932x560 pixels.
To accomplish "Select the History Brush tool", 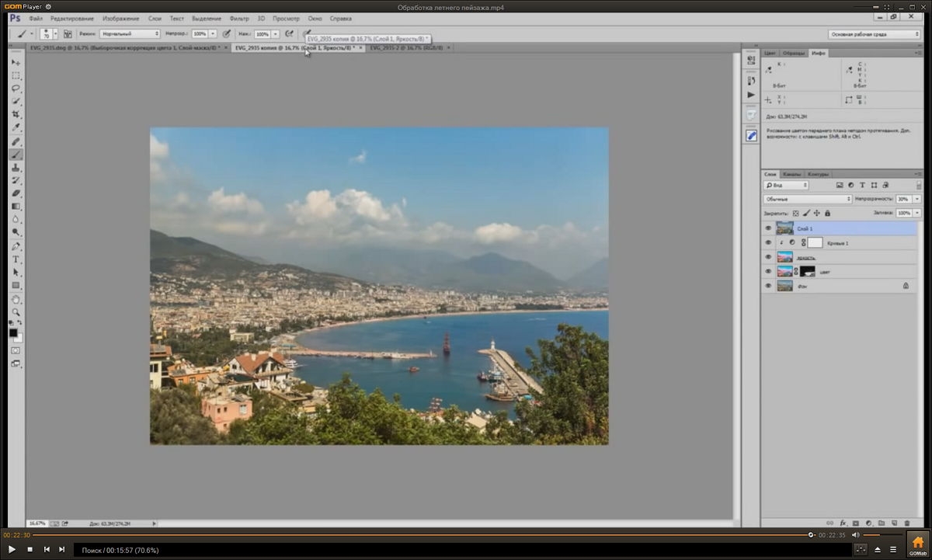I will click(16, 180).
